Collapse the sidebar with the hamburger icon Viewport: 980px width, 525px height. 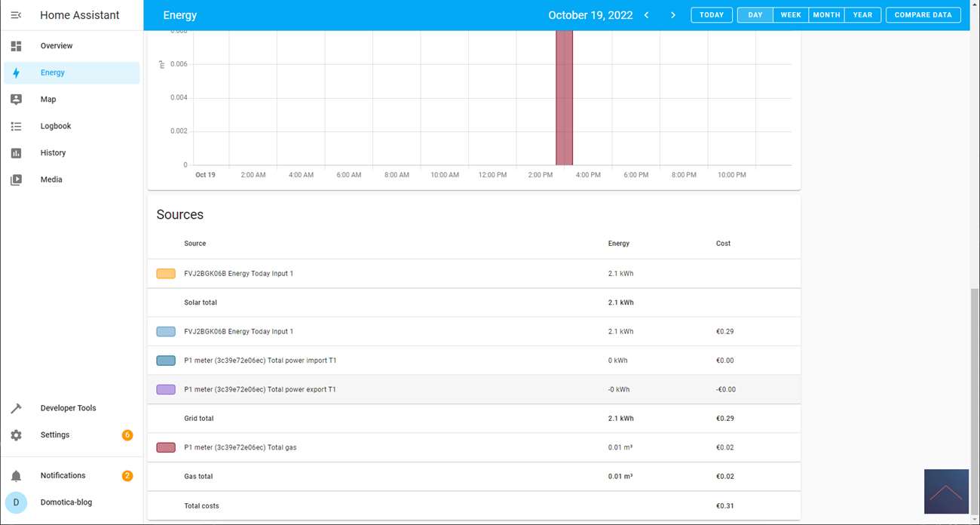point(16,15)
